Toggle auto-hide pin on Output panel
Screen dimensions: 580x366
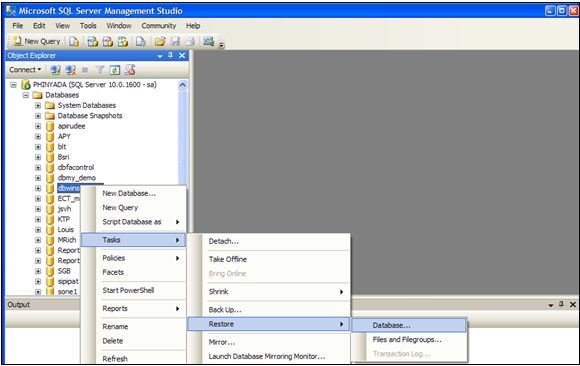tap(561, 304)
